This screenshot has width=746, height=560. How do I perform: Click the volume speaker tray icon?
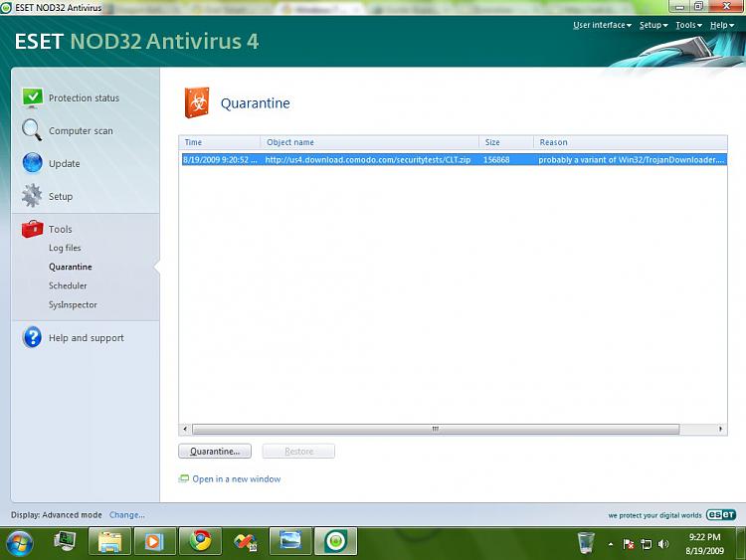663,544
